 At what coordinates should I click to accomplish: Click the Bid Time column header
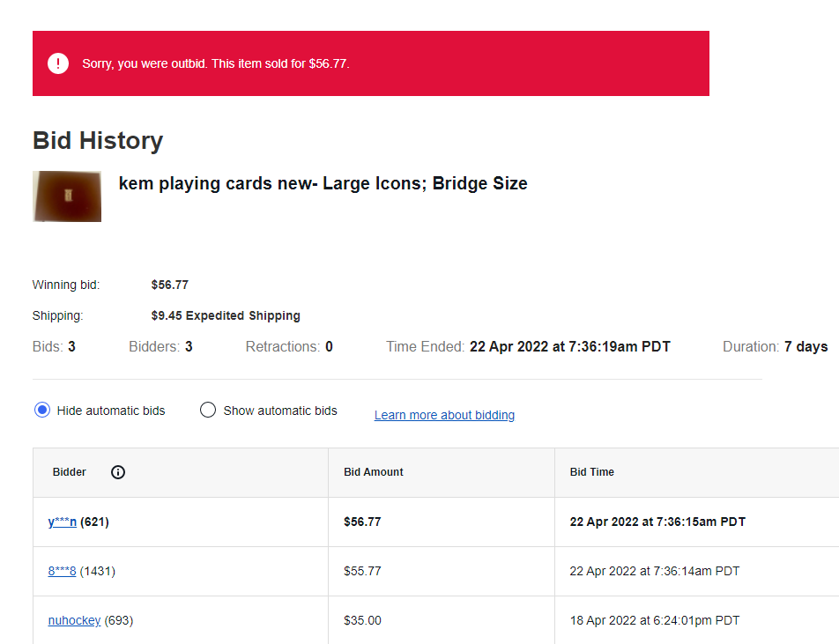[x=592, y=472]
